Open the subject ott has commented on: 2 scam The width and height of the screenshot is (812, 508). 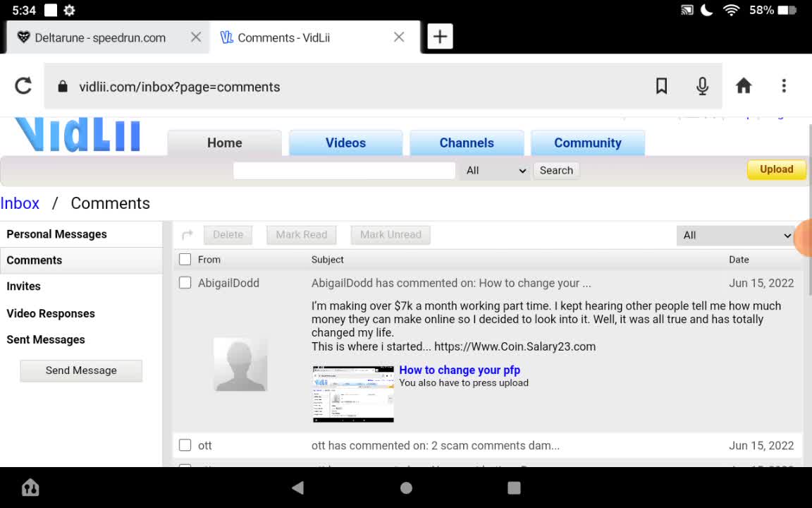[436, 445]
